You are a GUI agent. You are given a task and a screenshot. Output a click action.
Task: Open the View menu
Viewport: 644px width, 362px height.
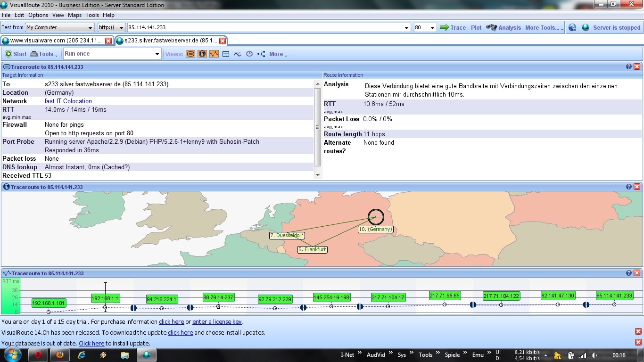pos(58,15)
